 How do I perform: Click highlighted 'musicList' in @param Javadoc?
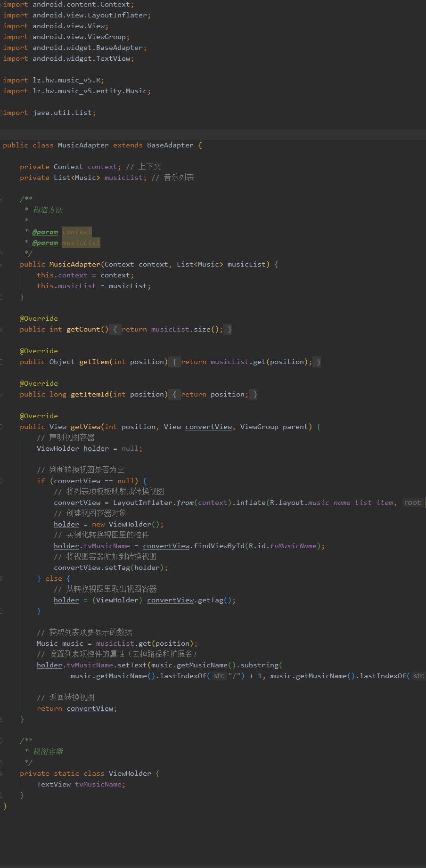[x=81, y=243]
